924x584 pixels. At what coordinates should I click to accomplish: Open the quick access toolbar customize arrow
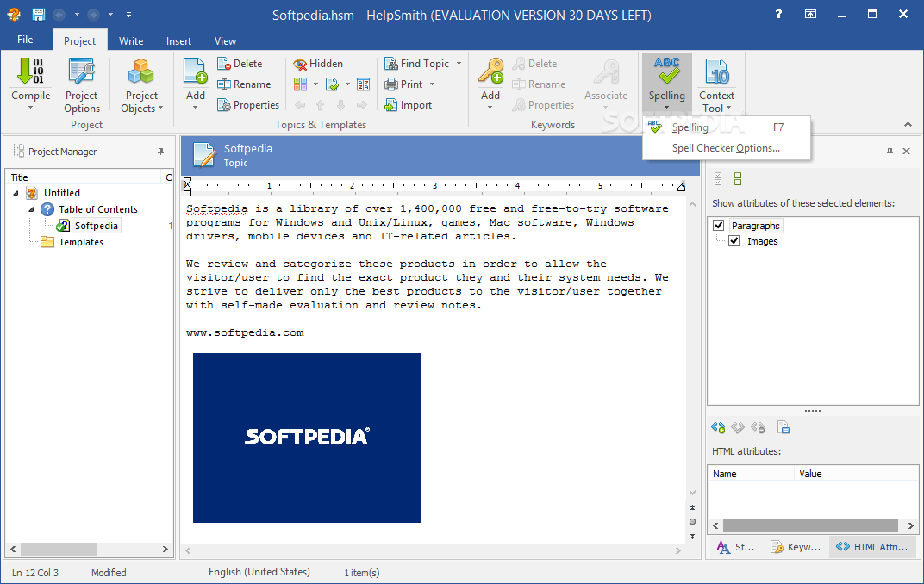point(128,14)
